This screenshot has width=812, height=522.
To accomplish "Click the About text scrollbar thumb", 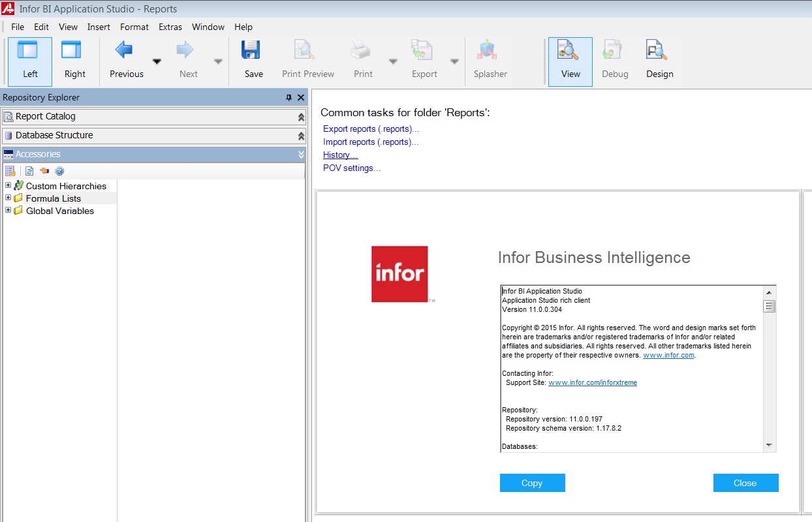I will 769,306.
